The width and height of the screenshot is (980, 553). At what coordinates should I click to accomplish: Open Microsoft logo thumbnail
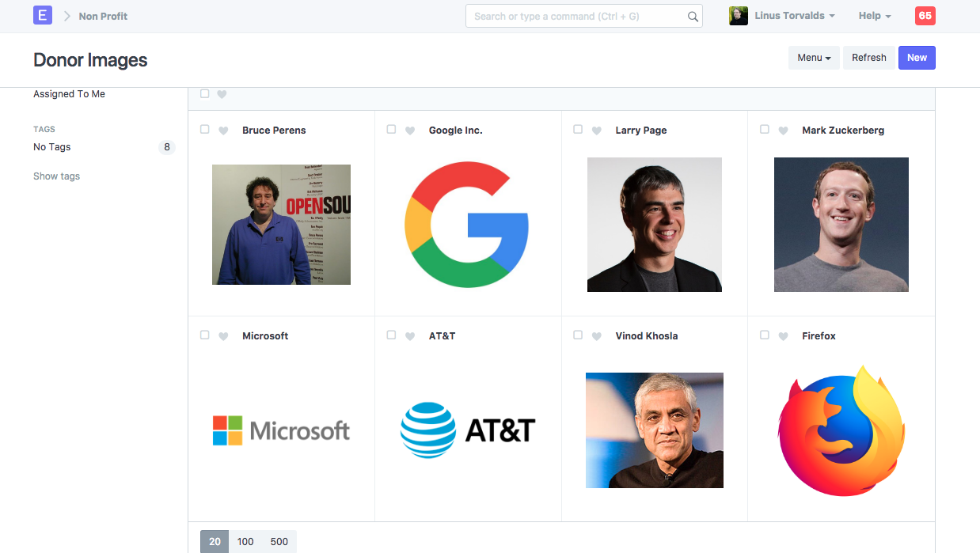coord(281,430)
